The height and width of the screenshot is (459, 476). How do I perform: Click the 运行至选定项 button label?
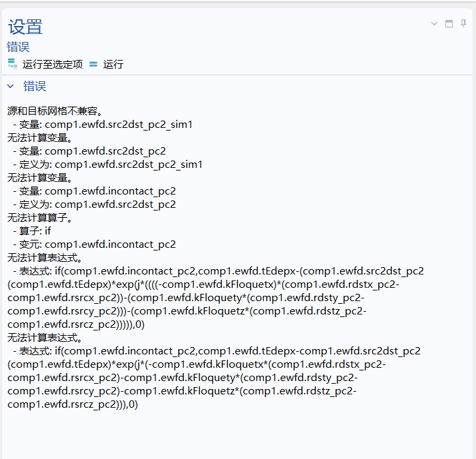pyautogui.click(x=53, y=65)
